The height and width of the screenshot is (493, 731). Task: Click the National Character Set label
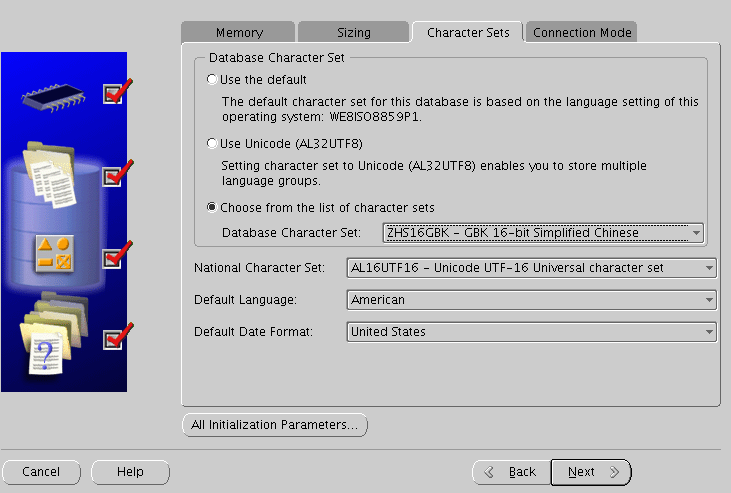(259, 268)
